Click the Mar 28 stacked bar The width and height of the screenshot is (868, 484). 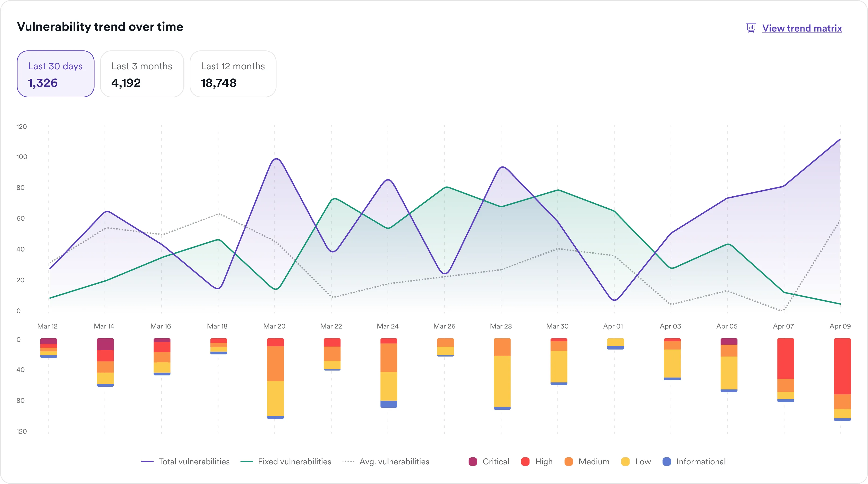pyautogui.click(x=502, y=374)
